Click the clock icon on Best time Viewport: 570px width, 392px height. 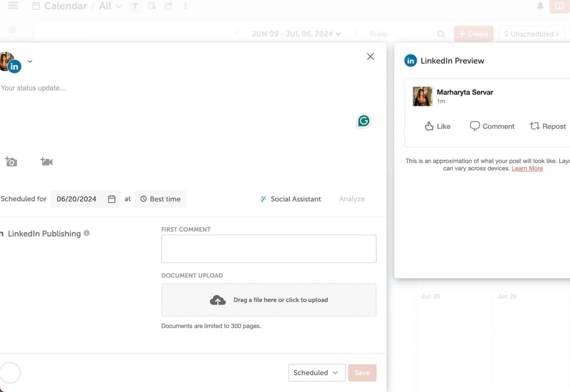point(143,199)
